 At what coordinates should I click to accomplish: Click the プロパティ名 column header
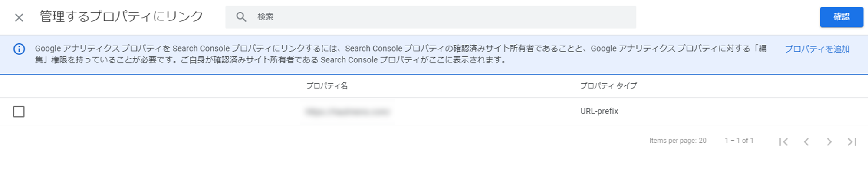pyautogui.click(x=327, y=86)
